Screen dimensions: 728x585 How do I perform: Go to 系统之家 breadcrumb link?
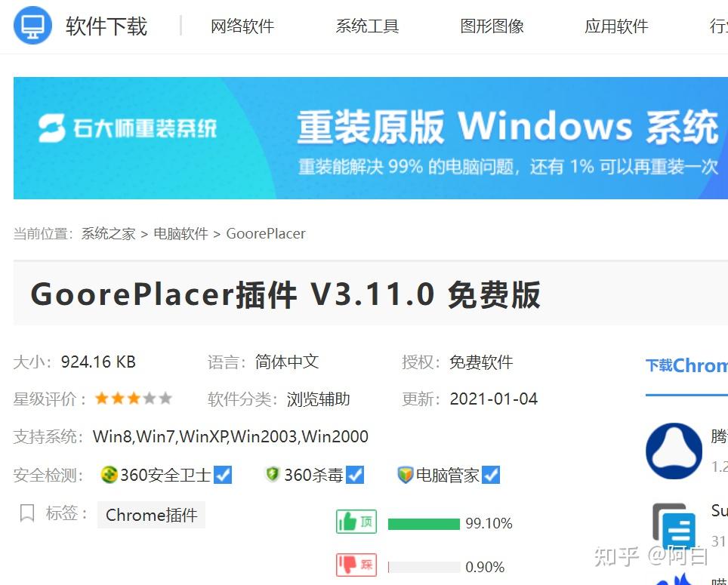click(108, 234)
